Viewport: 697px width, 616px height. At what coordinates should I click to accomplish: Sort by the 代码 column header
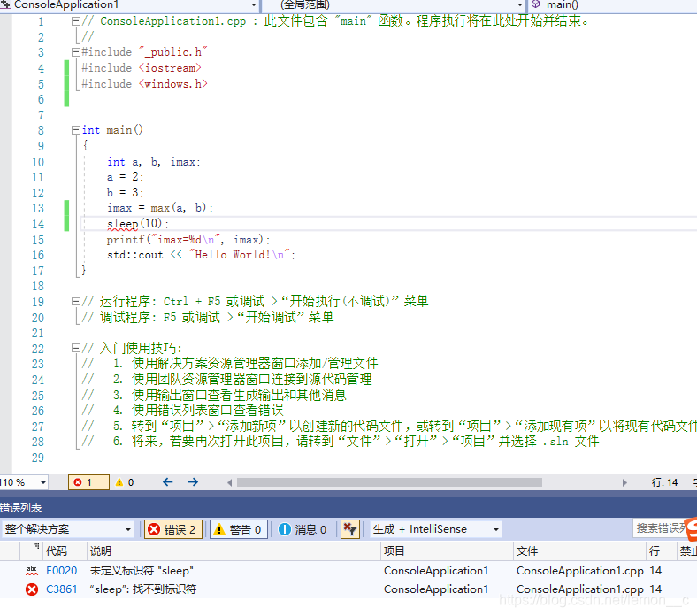click(x=57, y=551)
